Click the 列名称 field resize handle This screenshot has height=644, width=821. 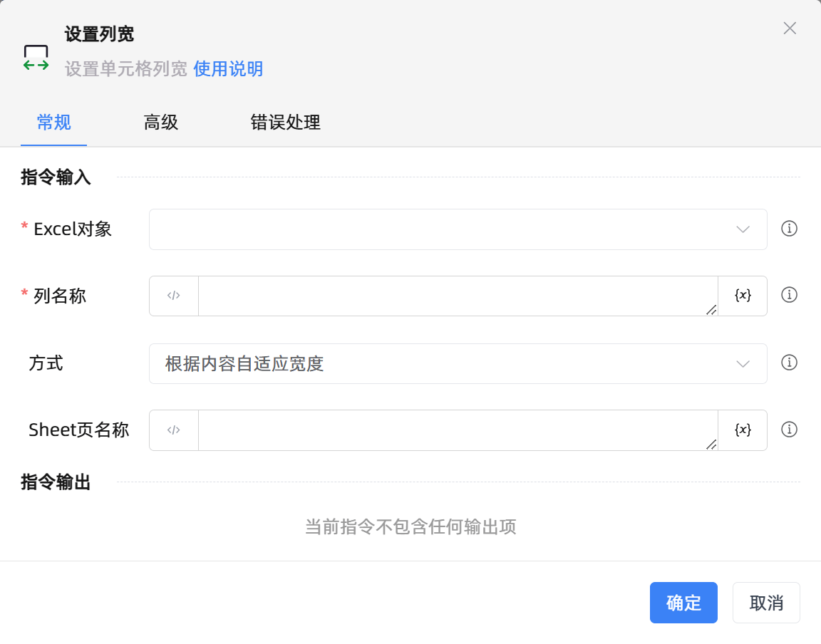[711, 310]
